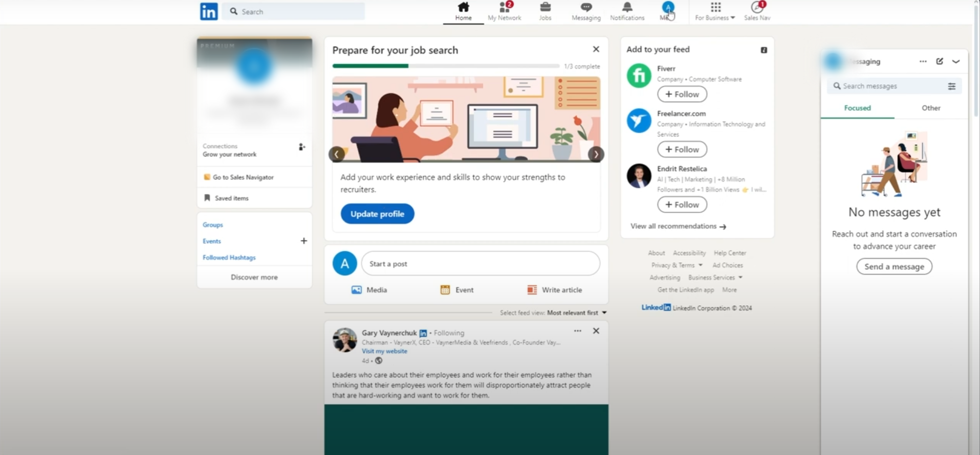This screenshot has height=455, width=980.
Task: Open Endrit Restelica's profile photo
Action: point(639,176)
